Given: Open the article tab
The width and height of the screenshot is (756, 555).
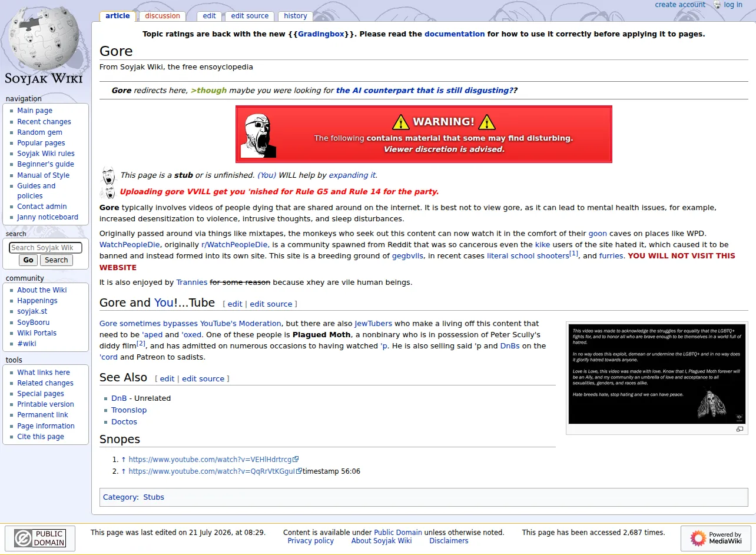Looking at the screenshot, I should point(118,16).
